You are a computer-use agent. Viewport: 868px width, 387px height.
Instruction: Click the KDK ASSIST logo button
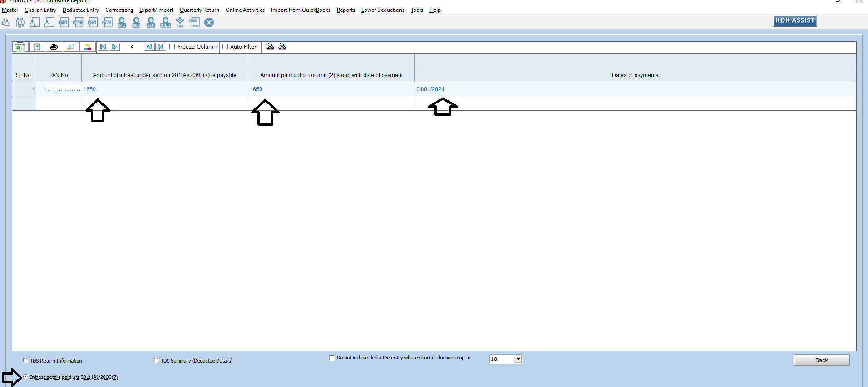(x=795, y=21)
